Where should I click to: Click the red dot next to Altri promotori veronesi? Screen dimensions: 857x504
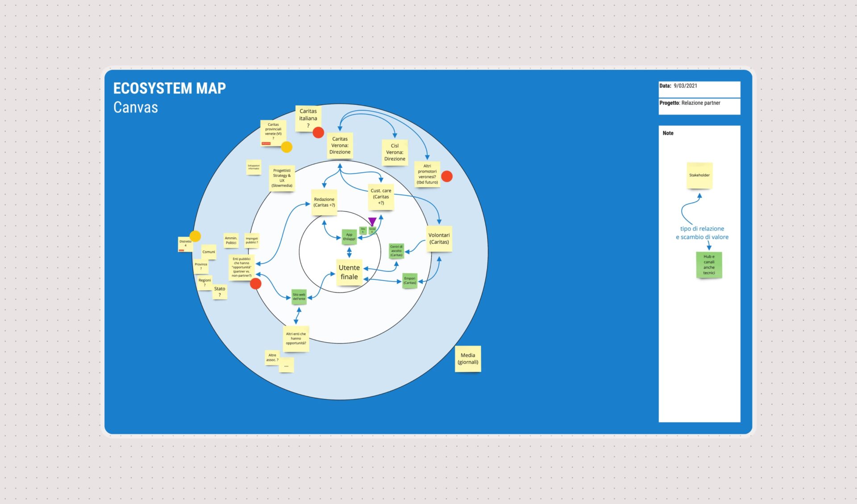coord(447,176)
